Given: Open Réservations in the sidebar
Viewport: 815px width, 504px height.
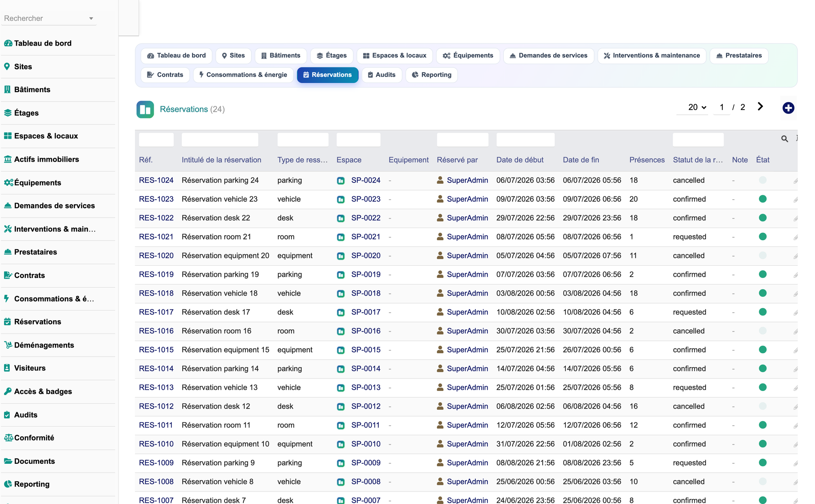Looking at the screenshot, I should [x=33, y=322].
